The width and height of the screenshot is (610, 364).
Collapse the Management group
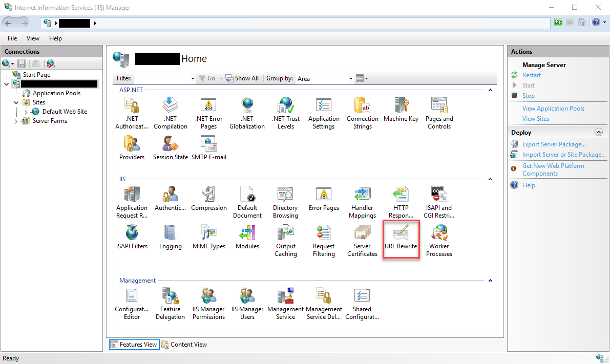(490, 281)
